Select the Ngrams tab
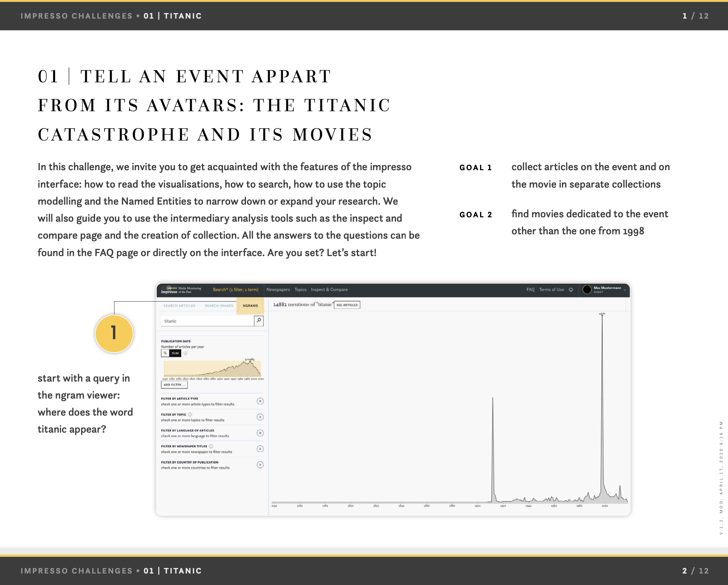 250,306
